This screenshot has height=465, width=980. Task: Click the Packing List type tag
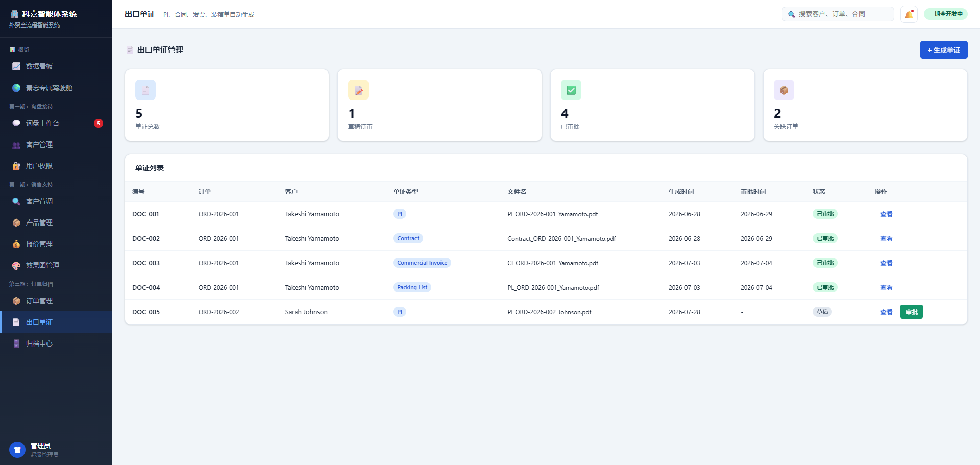412,287
